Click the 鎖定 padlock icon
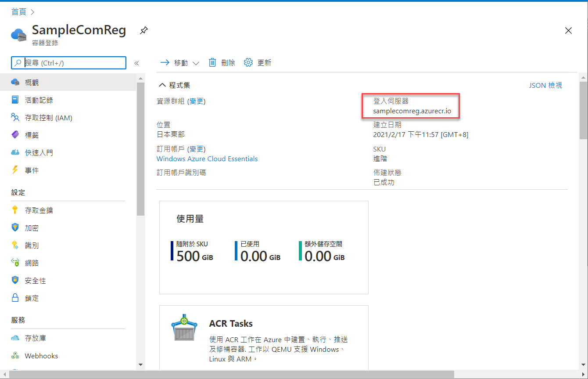This screenshot has width=588, height=379. pos(15,298)
